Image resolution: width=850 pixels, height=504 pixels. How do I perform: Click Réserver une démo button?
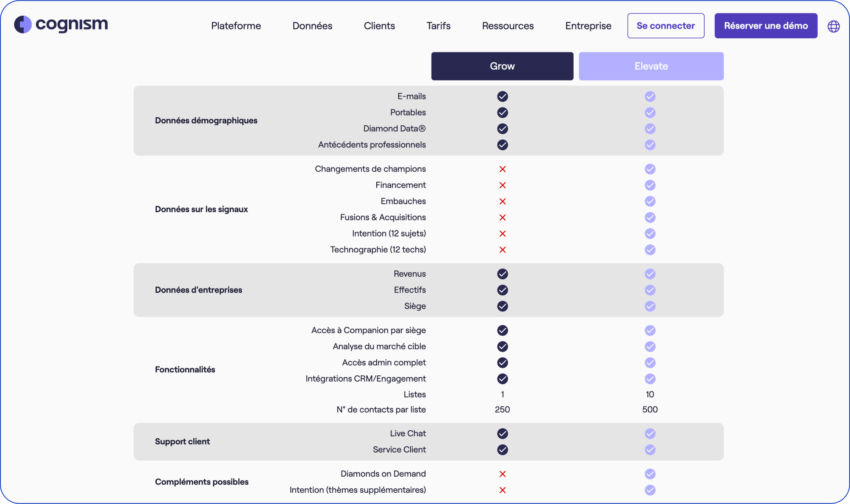coord(766,26)
